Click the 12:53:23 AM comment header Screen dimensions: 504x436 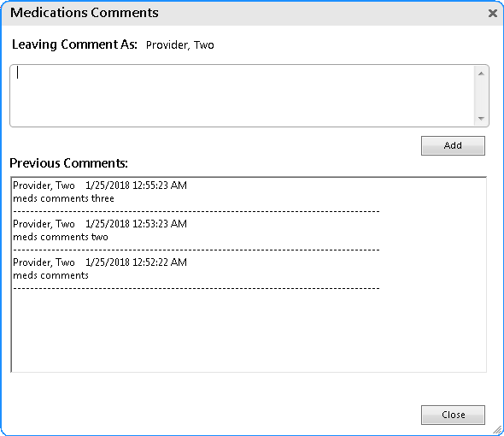click(x=100, y=224)
